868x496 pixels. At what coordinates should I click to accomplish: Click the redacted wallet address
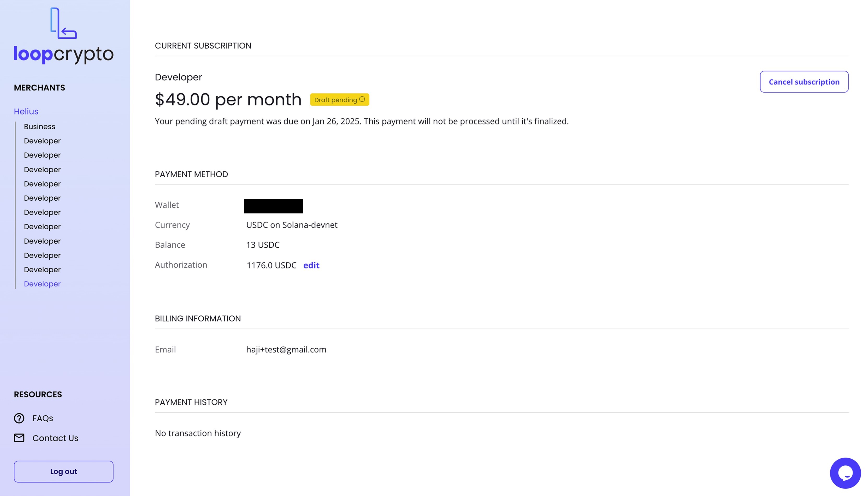pyautogui.click(x=273, y=206)
